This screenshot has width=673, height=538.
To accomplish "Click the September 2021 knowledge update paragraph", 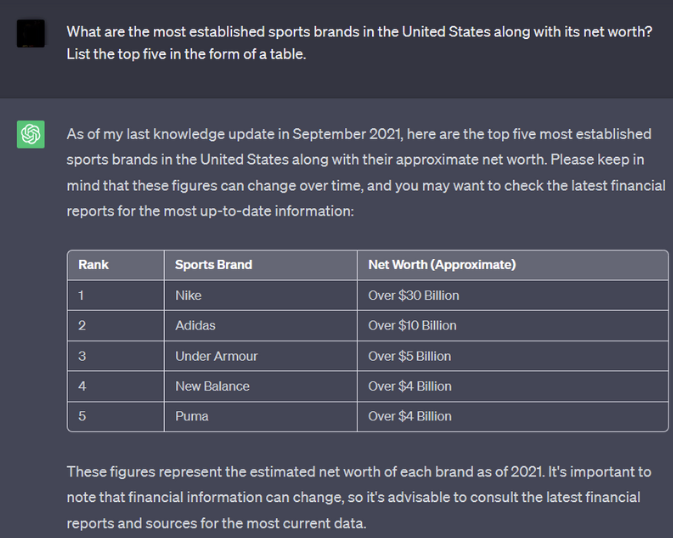I will click(x=366, y=173).
